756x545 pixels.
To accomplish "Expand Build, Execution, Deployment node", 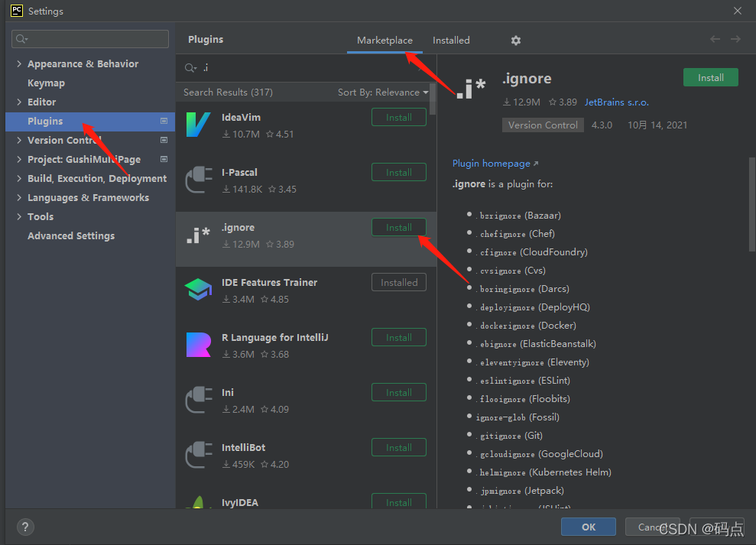I will coord(19,178).
